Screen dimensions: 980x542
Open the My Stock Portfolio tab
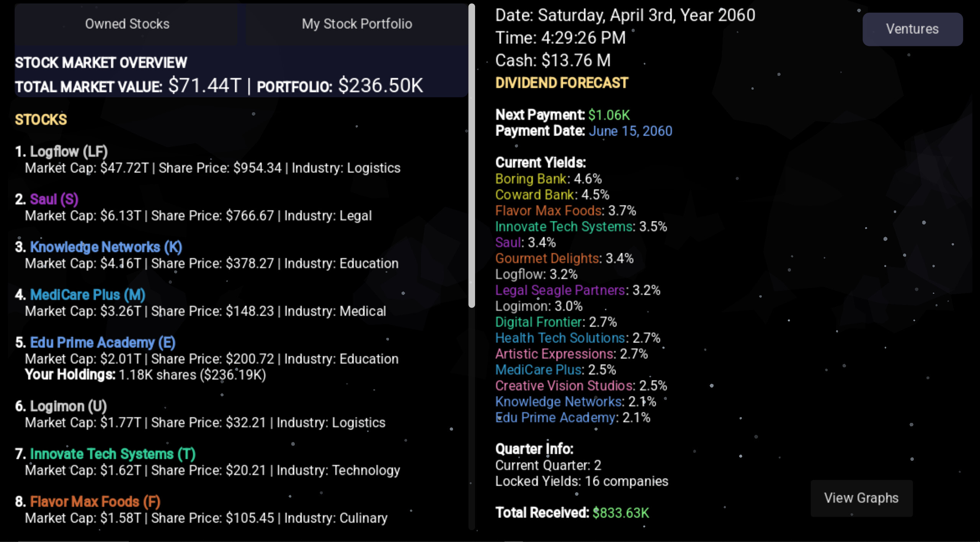[357, 24]
